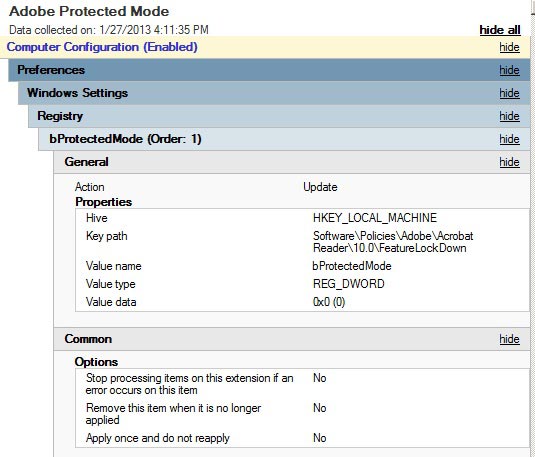Screen dimensions: 535x457
Task: Hide the Registry section
Action: [x=509, y=116]
